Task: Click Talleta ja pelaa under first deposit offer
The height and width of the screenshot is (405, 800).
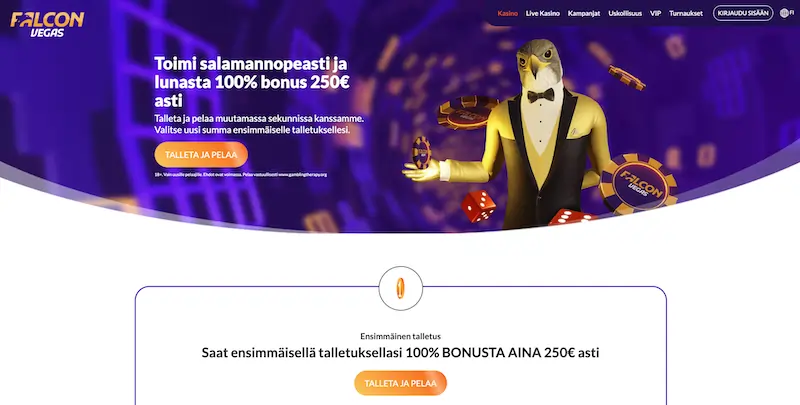Action: pyautogui.click(x=401, y=383)
